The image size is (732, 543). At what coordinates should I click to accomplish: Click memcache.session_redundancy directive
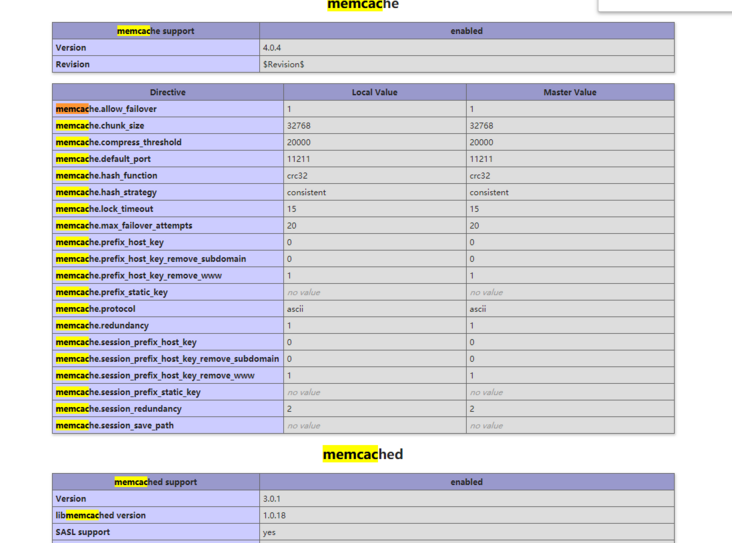(119, 409)
